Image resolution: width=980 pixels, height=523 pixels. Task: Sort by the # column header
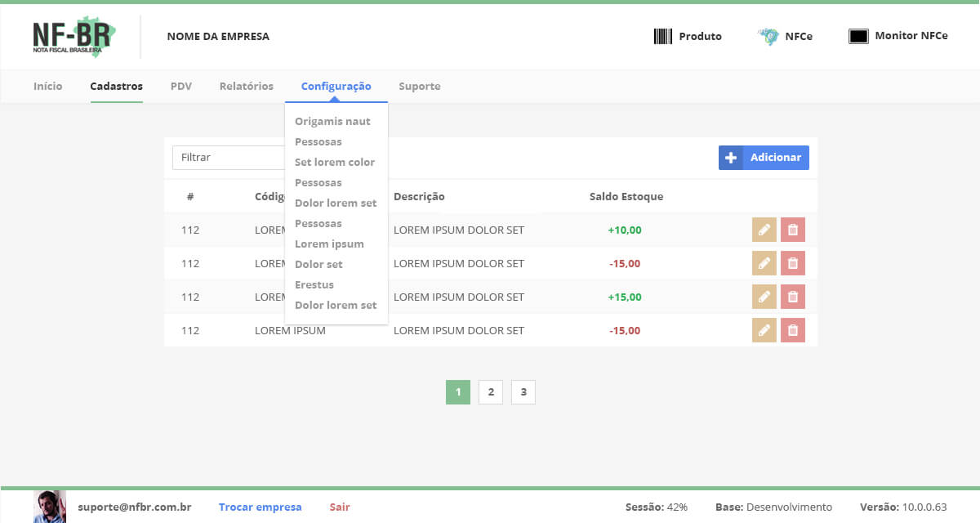pyautogui.click(x=189, y=196)
